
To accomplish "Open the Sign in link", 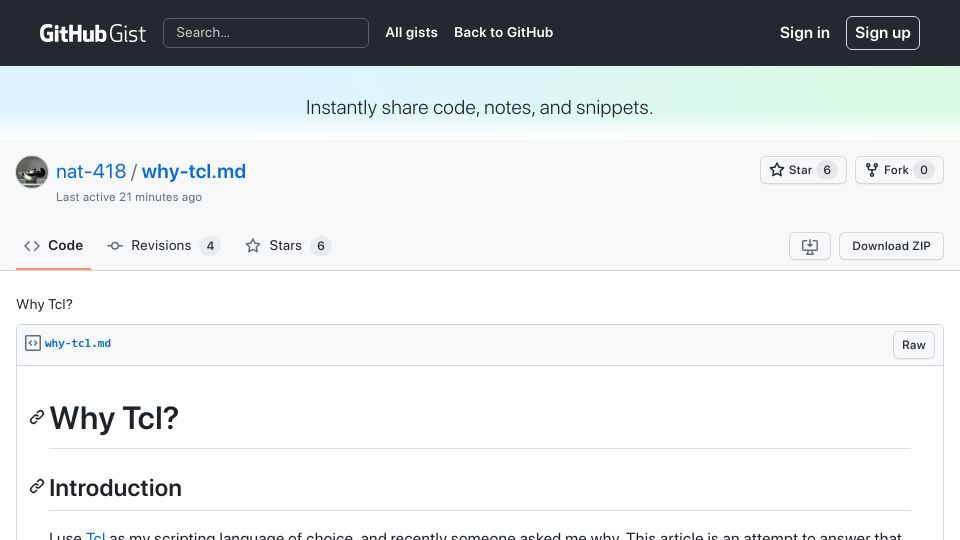I will 804,32.
